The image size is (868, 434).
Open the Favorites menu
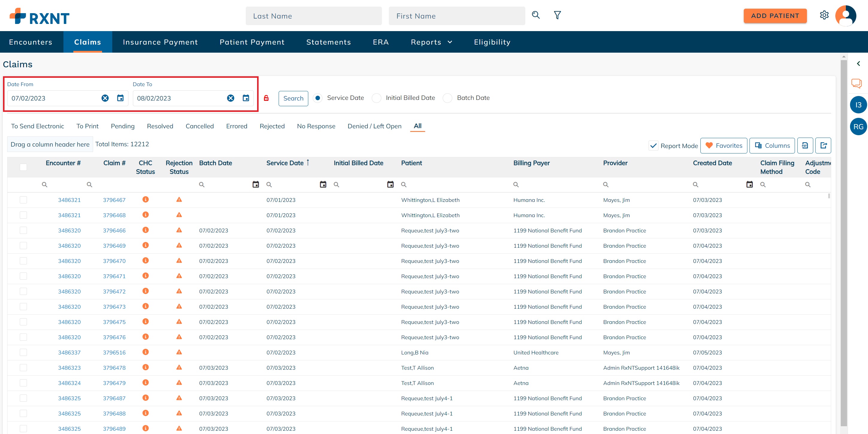click(723, 145)
